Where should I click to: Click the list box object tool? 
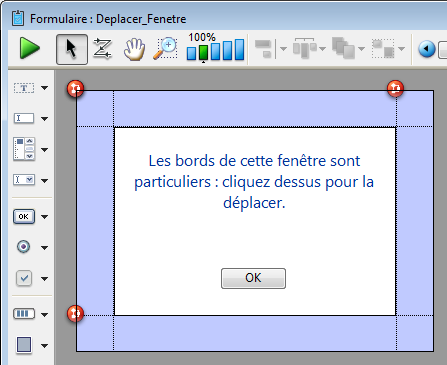[24, 149]
